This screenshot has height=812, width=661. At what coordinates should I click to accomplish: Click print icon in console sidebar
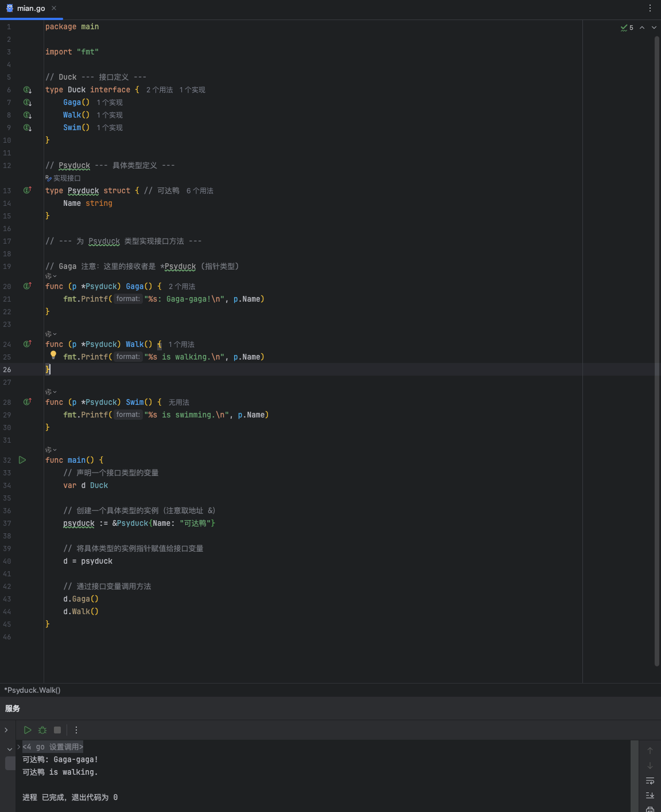click(x=650, y=809)
